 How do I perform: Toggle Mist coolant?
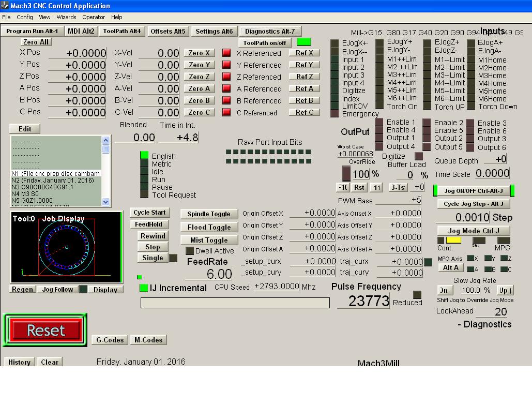(209, 240)
